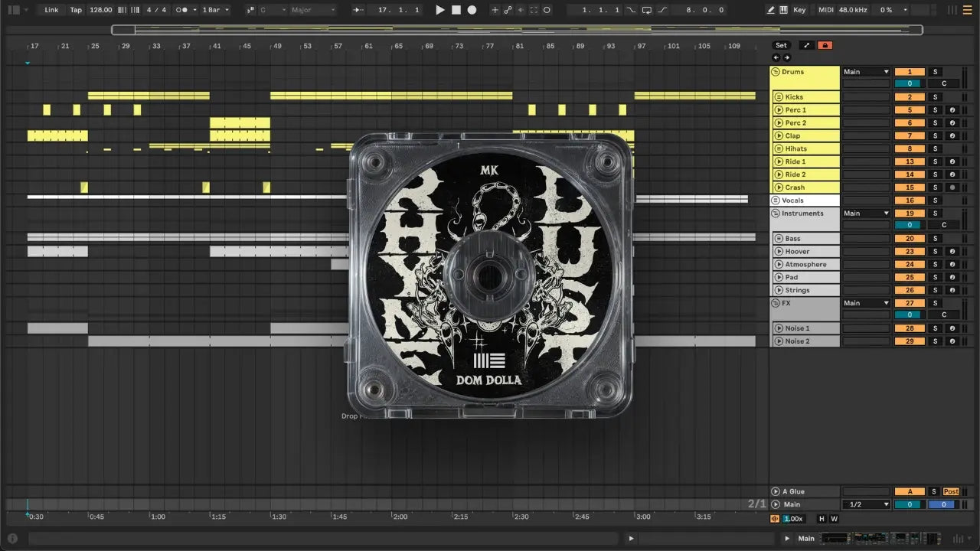
Task: Click the 128.00 tempo field
Action: (x=100, y=10)
